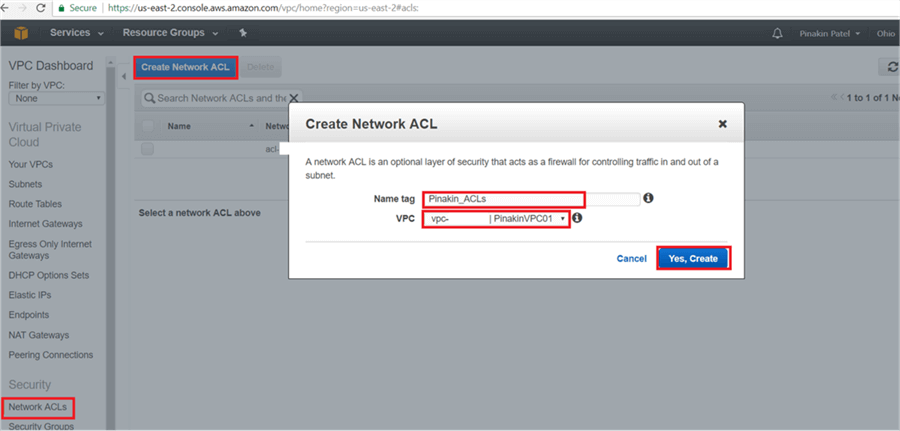Click 'Select a network ACL above' text

point(199,213)
